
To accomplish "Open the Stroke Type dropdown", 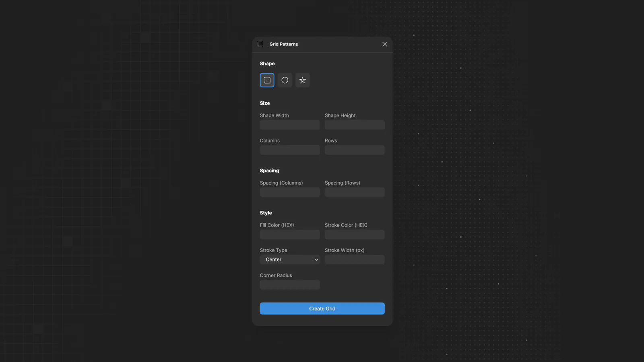I will [290, 259].
